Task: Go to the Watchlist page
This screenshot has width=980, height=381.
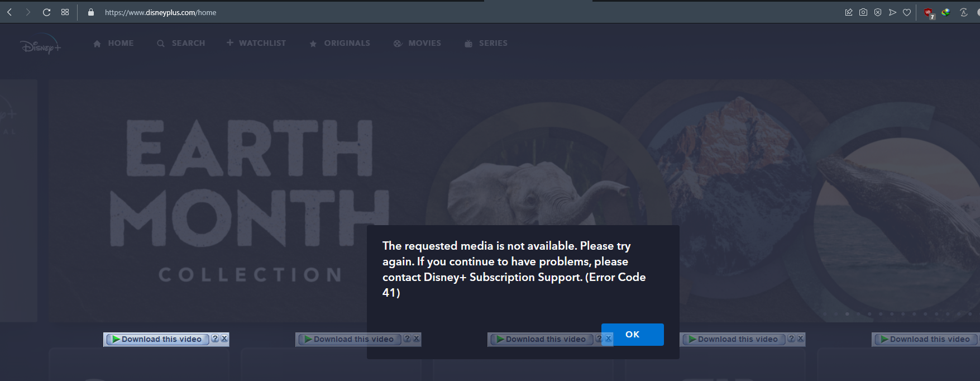Action: click(256, 43)
